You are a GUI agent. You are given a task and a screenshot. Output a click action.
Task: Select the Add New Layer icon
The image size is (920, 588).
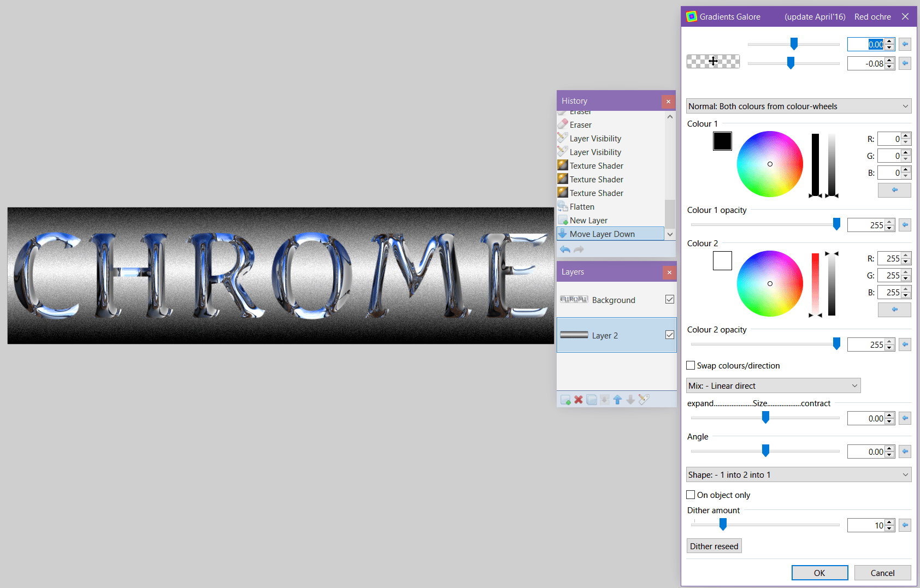[x=565, y=400]
